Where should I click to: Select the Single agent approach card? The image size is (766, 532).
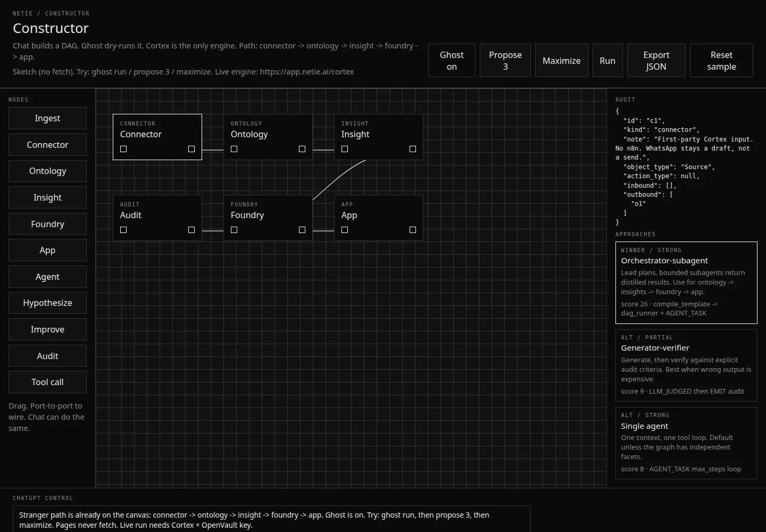(x=686, y=443)
